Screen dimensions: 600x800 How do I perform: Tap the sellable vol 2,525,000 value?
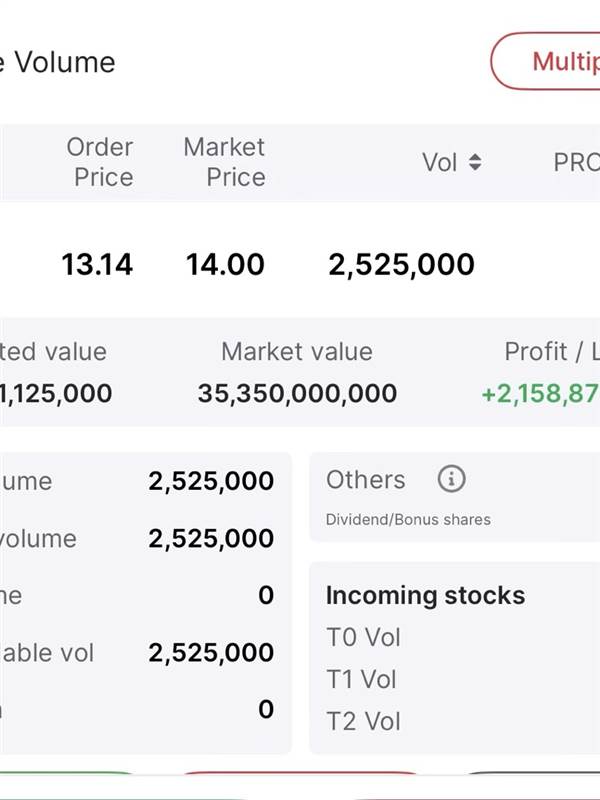pos(211,653)
